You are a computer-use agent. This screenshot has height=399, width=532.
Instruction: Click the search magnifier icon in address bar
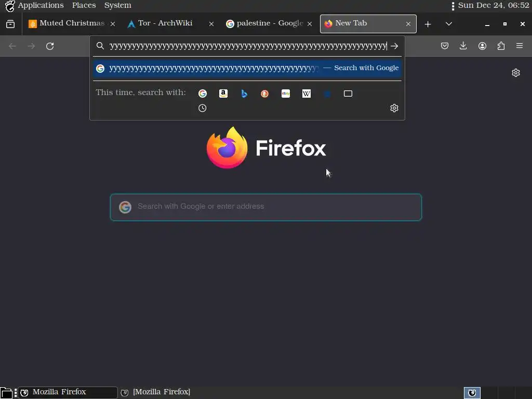(x=100, y=46)
